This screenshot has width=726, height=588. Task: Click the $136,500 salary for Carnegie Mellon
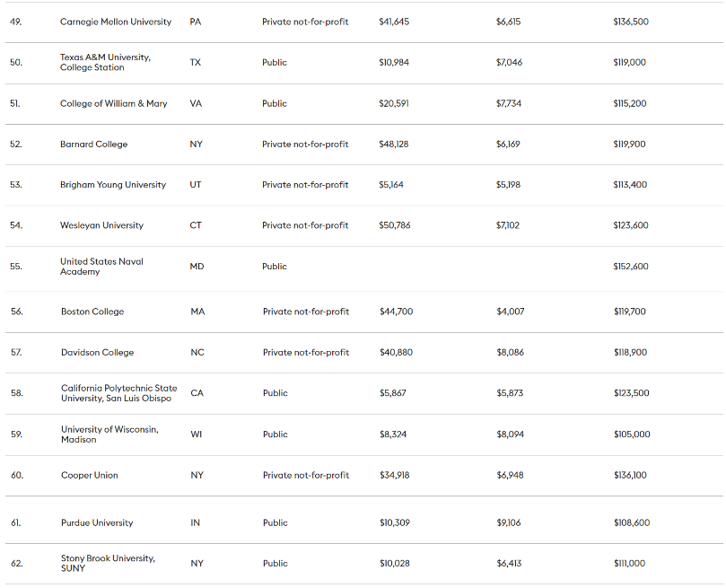[630, 22]
